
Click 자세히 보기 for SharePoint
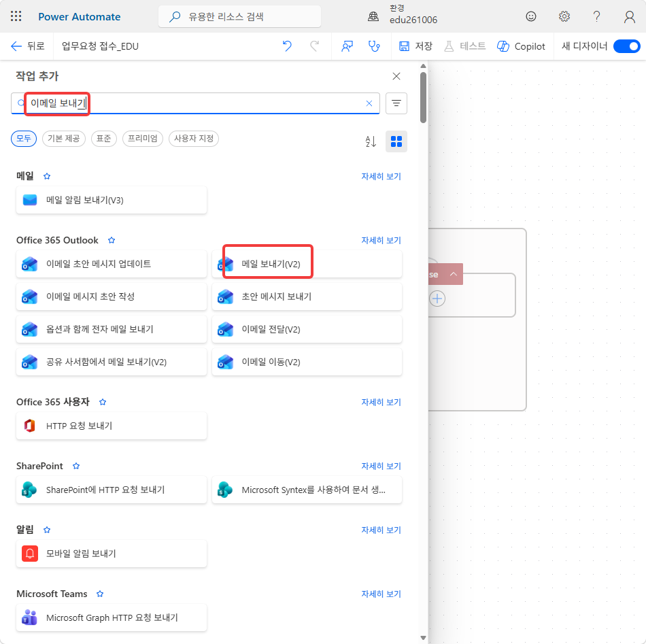click(x=381, y=466)
